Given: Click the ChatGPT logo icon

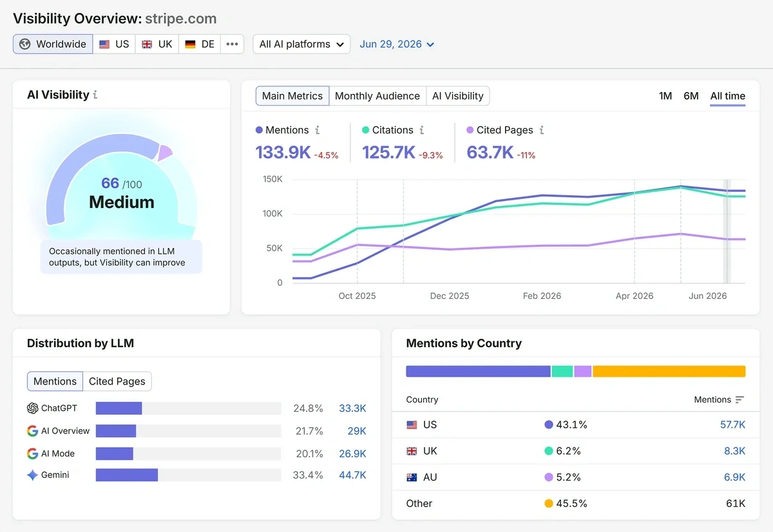Looking at the screenshot, I should (x=33, y=408).
